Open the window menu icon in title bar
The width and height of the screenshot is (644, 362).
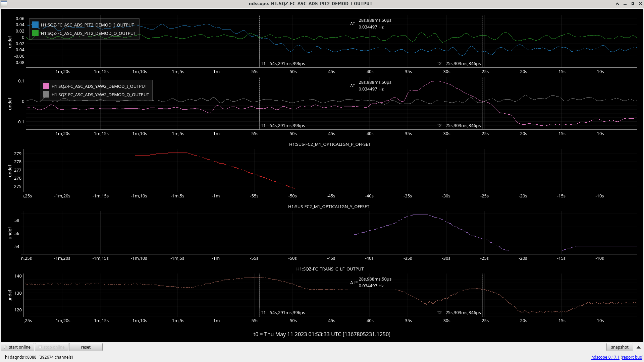point(4,3)
